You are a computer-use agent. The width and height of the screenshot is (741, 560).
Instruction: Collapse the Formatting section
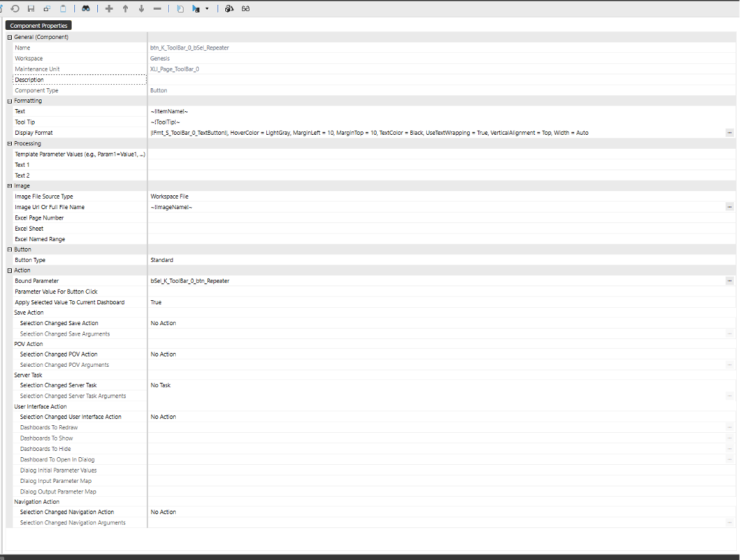click(x=10, y=101)
